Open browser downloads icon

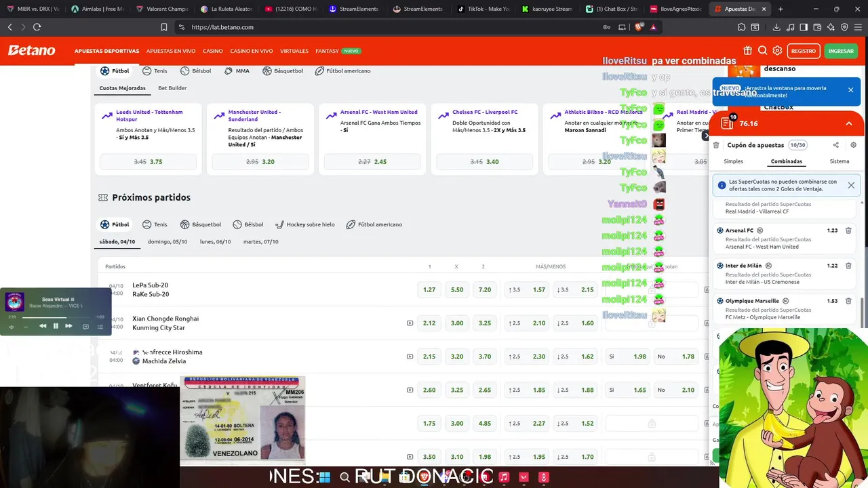coord(776,27)
